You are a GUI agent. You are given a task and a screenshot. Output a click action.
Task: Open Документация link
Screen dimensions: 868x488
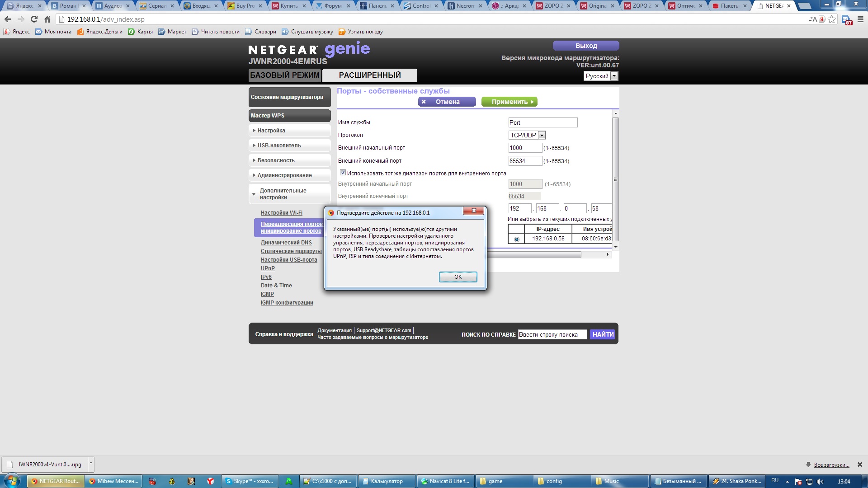[x=335, y=330]
